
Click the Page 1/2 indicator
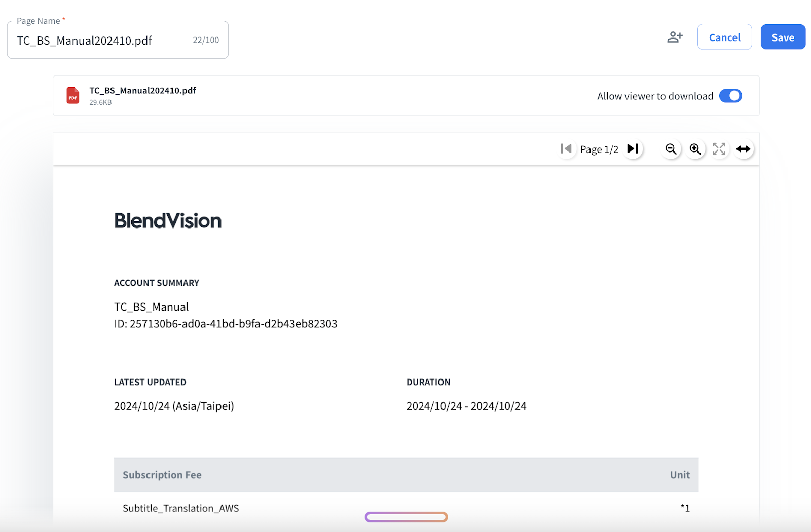click(x=599, y=149)
